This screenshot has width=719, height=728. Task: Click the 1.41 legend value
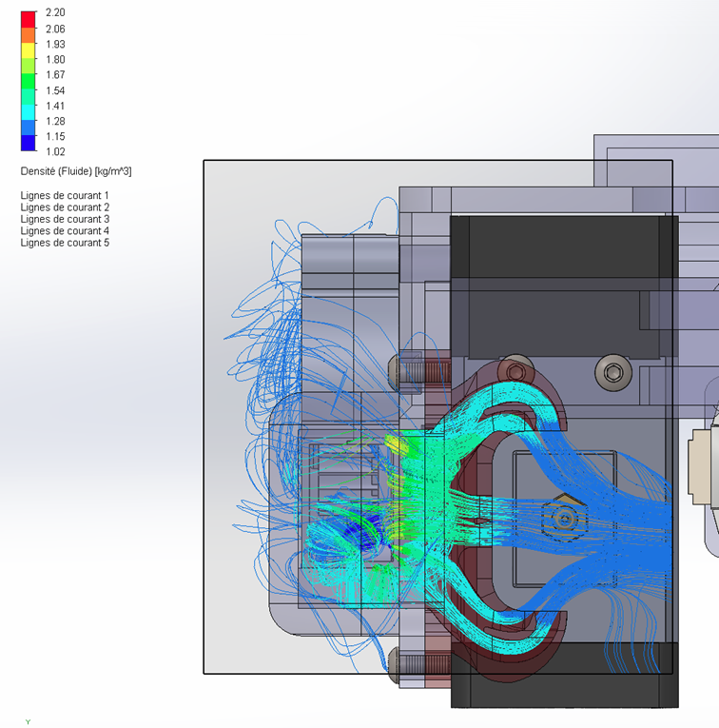click(55, 106)
